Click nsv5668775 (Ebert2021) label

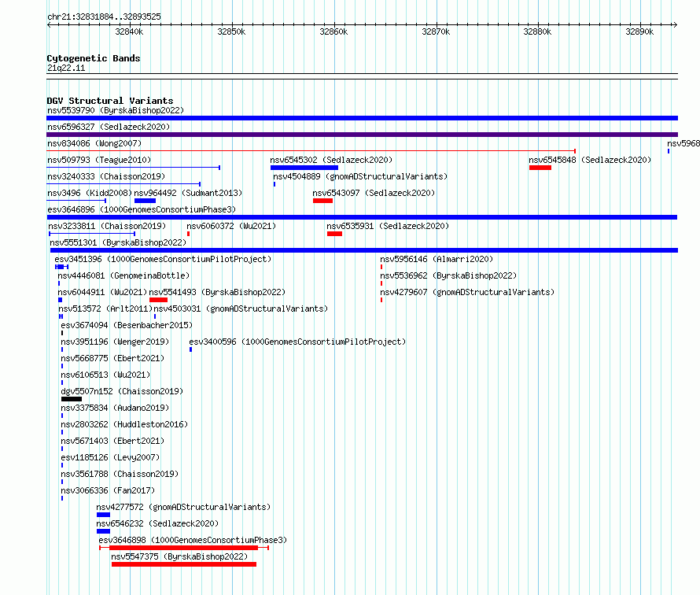pyautogui.click(x=112, y=358)
